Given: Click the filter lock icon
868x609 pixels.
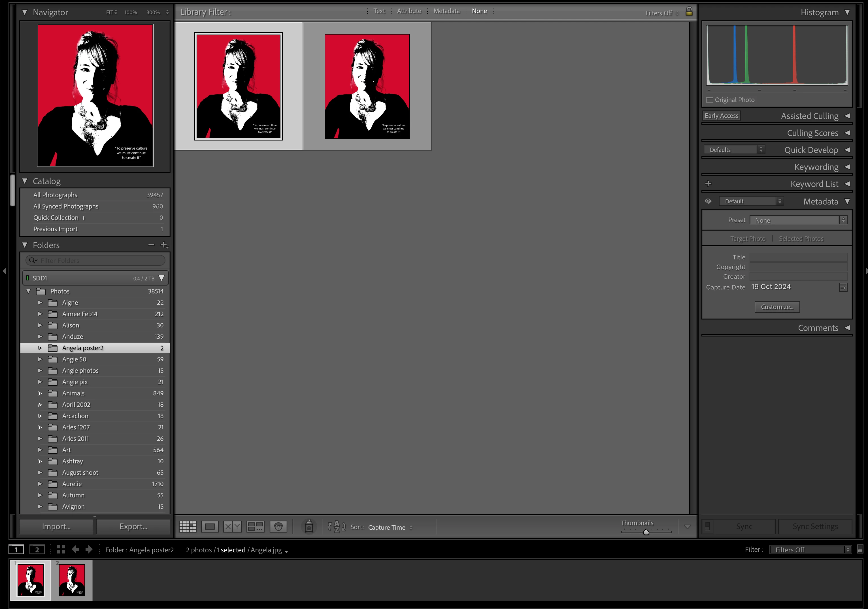Looking at the screenshot, I should tap(689, 11).
